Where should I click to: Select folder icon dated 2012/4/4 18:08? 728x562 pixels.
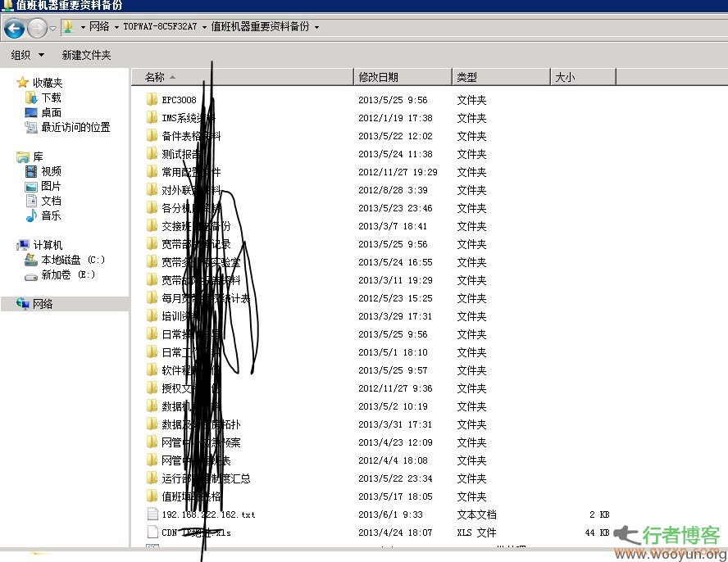point(152,460)
